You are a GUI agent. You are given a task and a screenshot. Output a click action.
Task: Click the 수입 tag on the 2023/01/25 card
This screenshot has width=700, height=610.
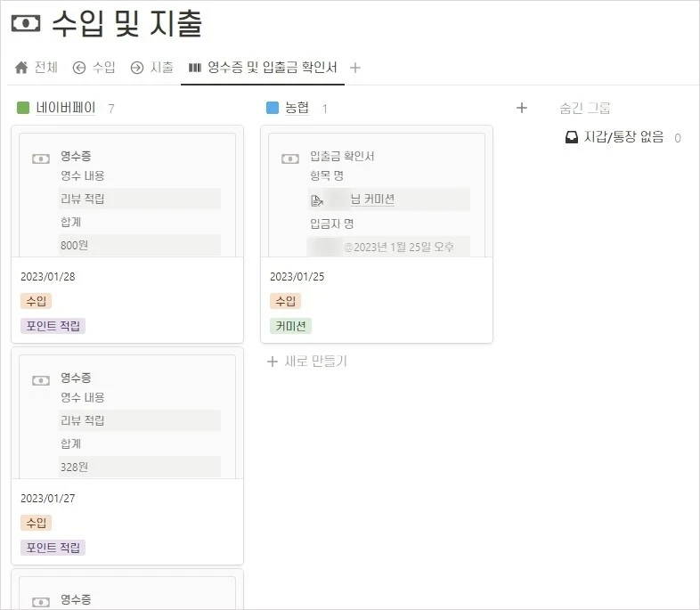[286, 301]
